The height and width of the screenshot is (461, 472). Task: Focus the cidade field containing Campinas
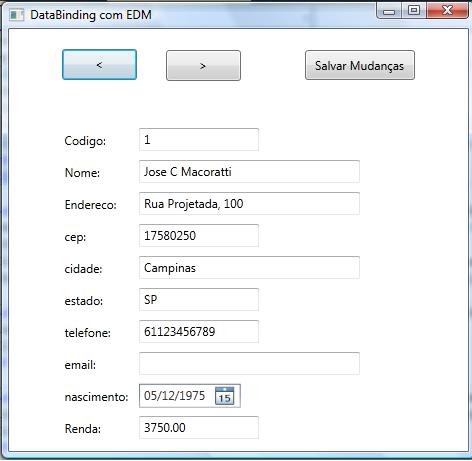pyautogui.click(x=249, y=267)
